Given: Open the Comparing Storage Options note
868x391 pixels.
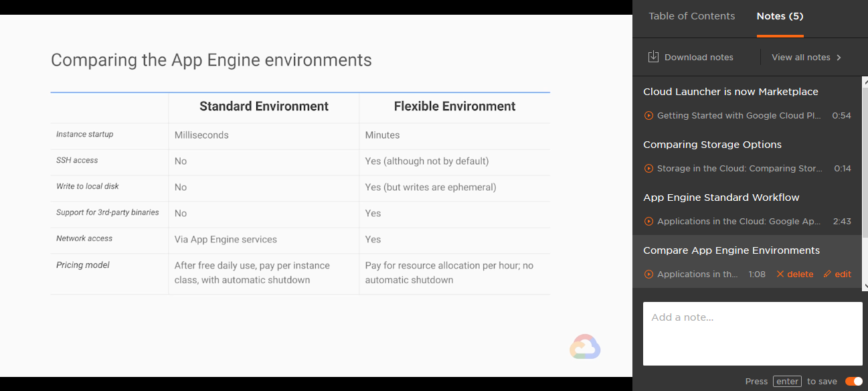Looking at the screenshot, I should coord(712,145).
